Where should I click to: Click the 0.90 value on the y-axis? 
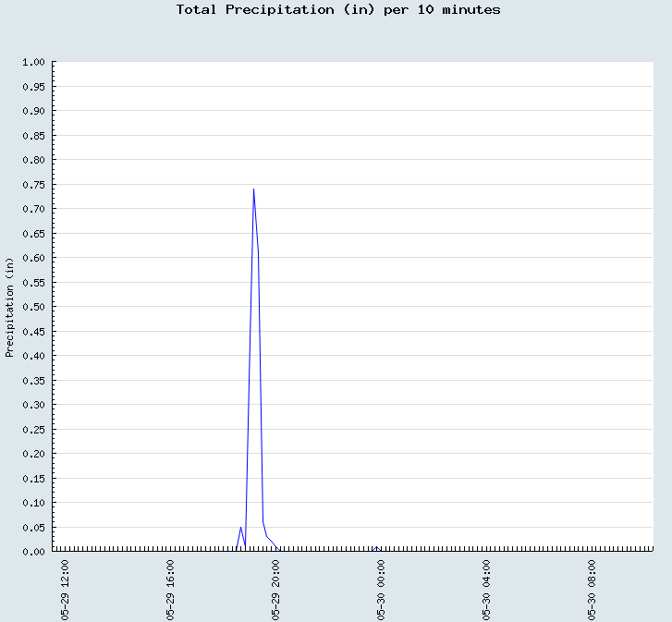[33, 112]
